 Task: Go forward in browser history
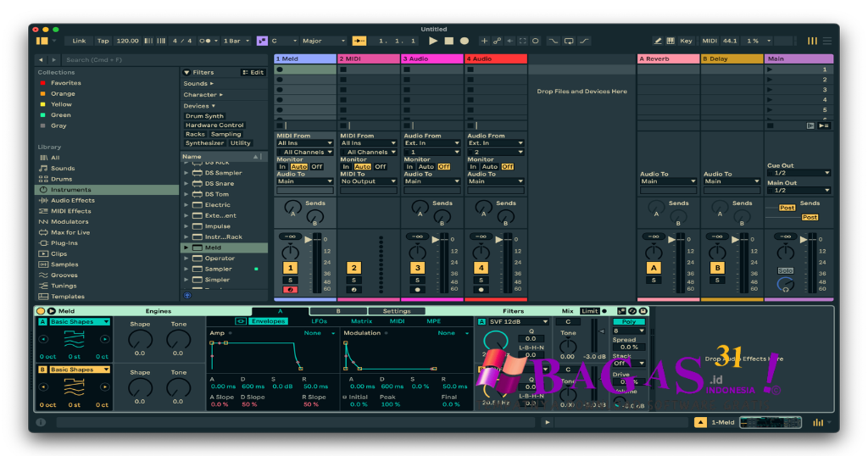click(x=53, y=60)
